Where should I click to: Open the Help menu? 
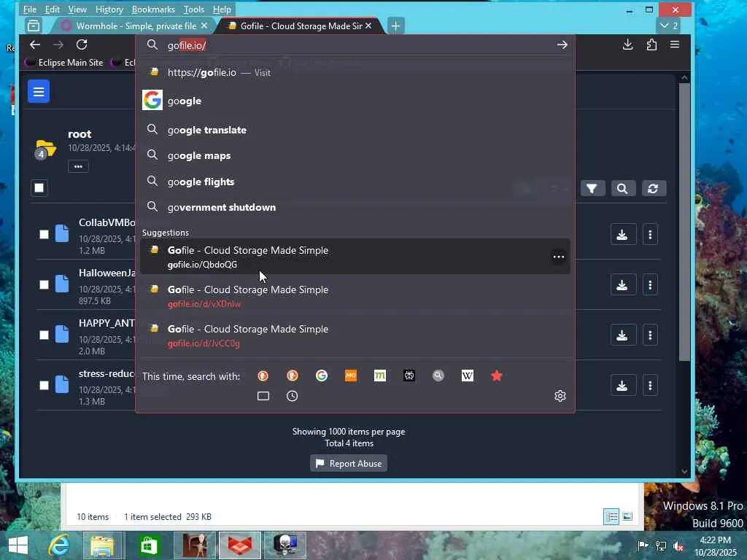tap(222, 9)
